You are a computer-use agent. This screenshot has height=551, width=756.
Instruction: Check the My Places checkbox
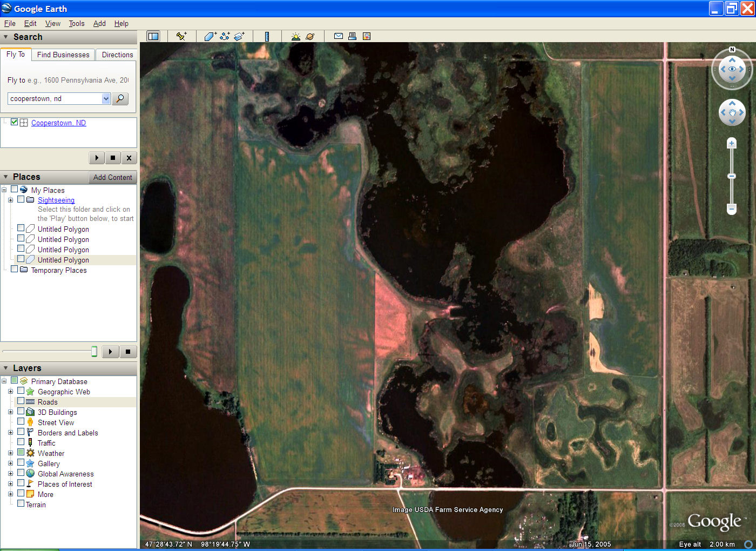tap(15, 189)
